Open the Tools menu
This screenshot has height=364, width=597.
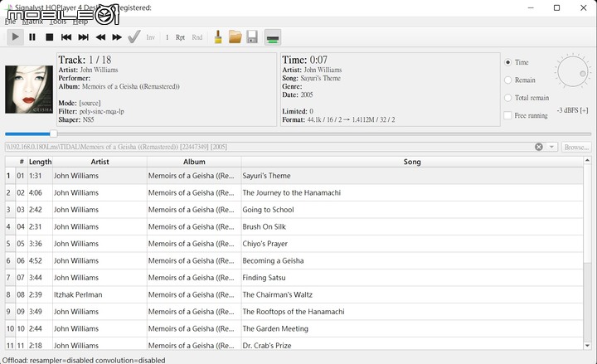[58, 22]
